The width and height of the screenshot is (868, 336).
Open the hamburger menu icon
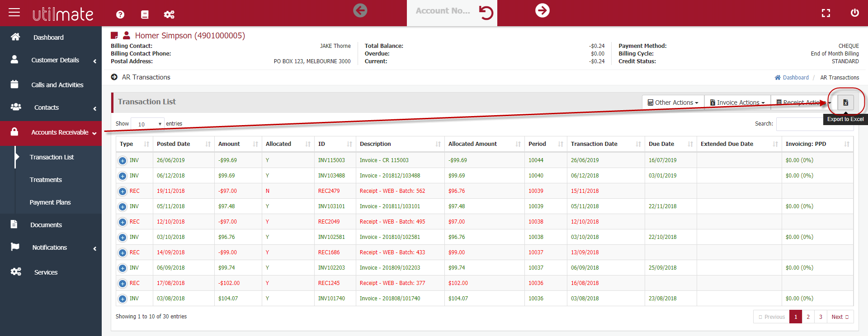[x=14, y=12]
